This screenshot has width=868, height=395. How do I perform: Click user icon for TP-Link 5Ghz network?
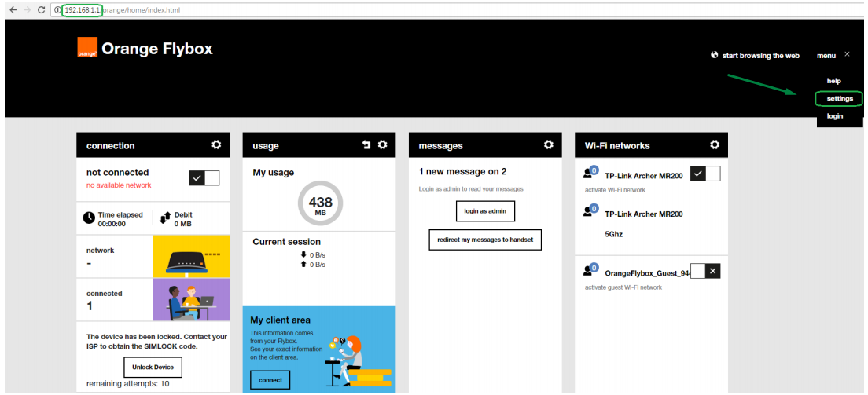pos(590,210)
